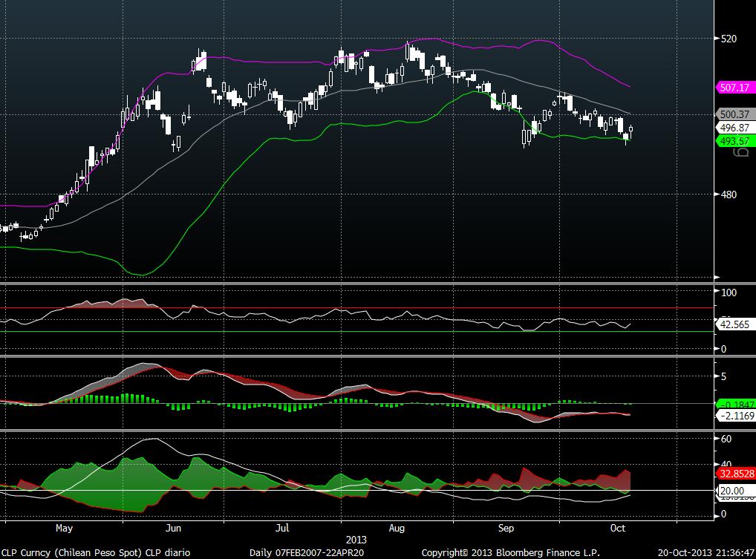The image size is (756, 559).
Task: Click the 20-Oct-2013 21:36:47 timestamp
Action: (x=706, y=553)
